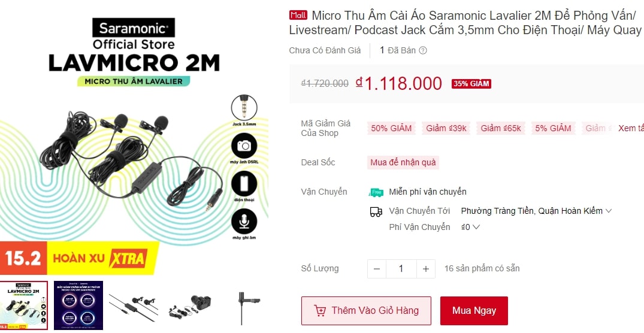Click the help icon beside Đã Bán
Viewport: 644px width, 333px height.
423,51
